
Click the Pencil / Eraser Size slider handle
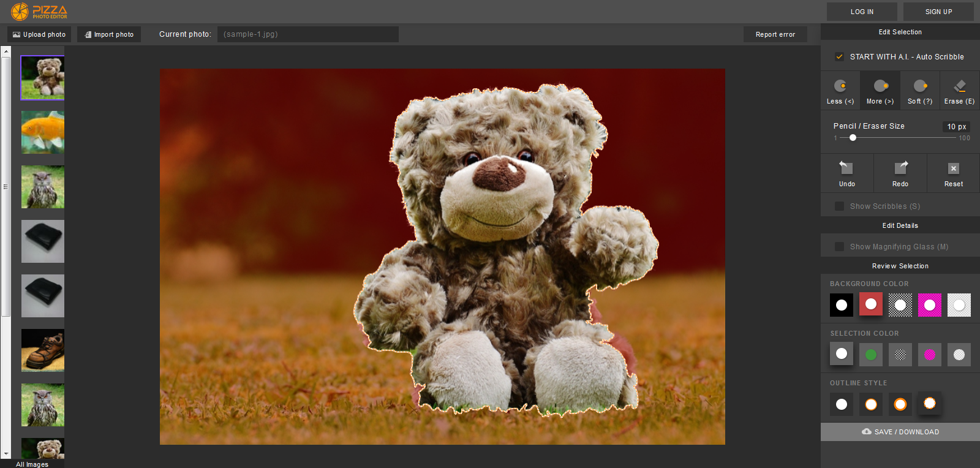(x=853, y=138)
